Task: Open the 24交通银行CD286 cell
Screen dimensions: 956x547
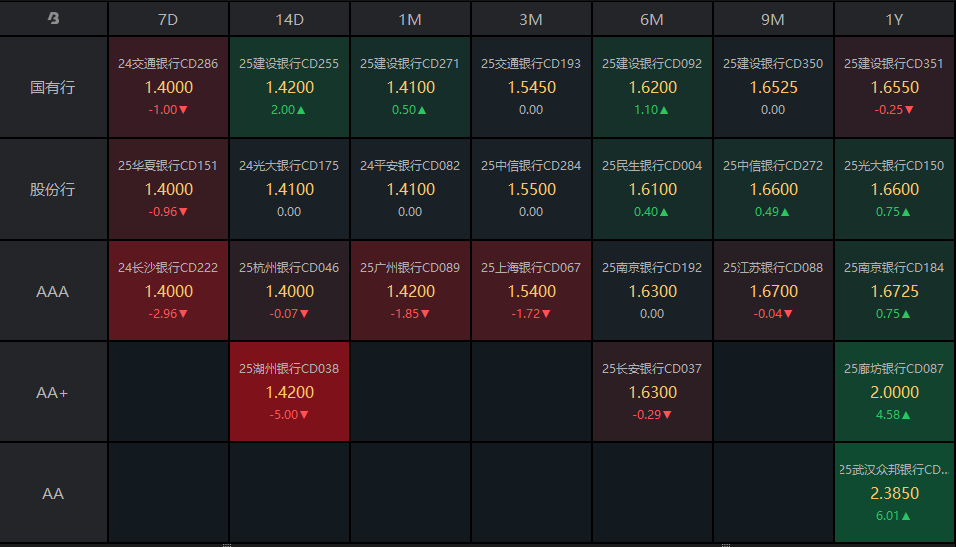Action: 168,87
